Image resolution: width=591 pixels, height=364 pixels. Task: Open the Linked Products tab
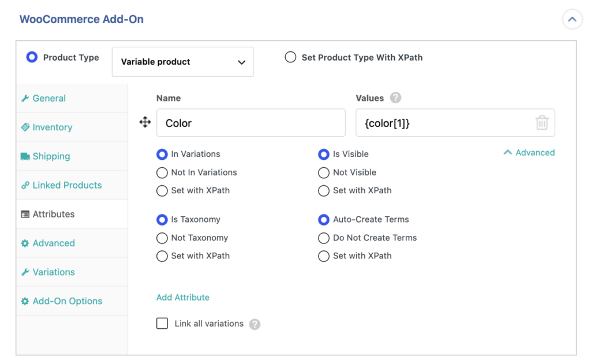[72, 185]
